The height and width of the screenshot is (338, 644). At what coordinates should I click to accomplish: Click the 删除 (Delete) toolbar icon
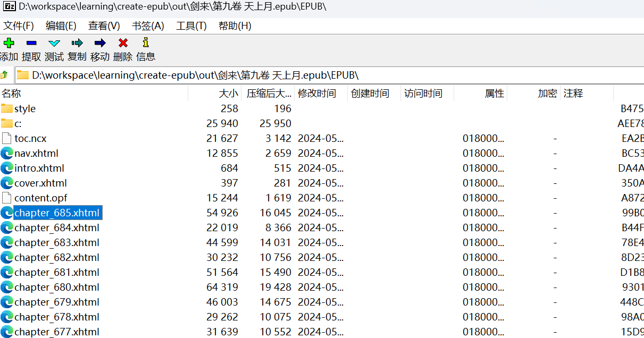[x=122, y=44]
